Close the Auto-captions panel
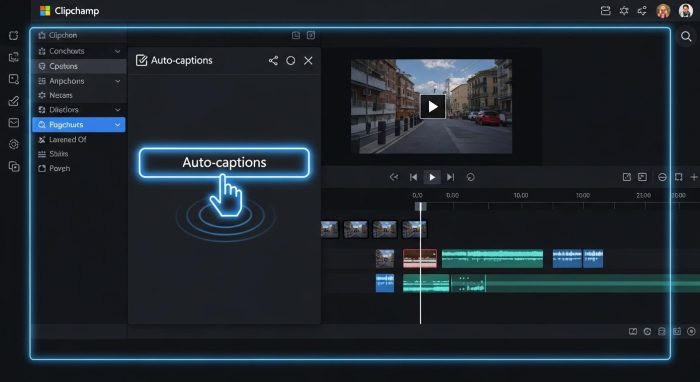The width and height of the screenshot is (700, 382). pos(308,61)
